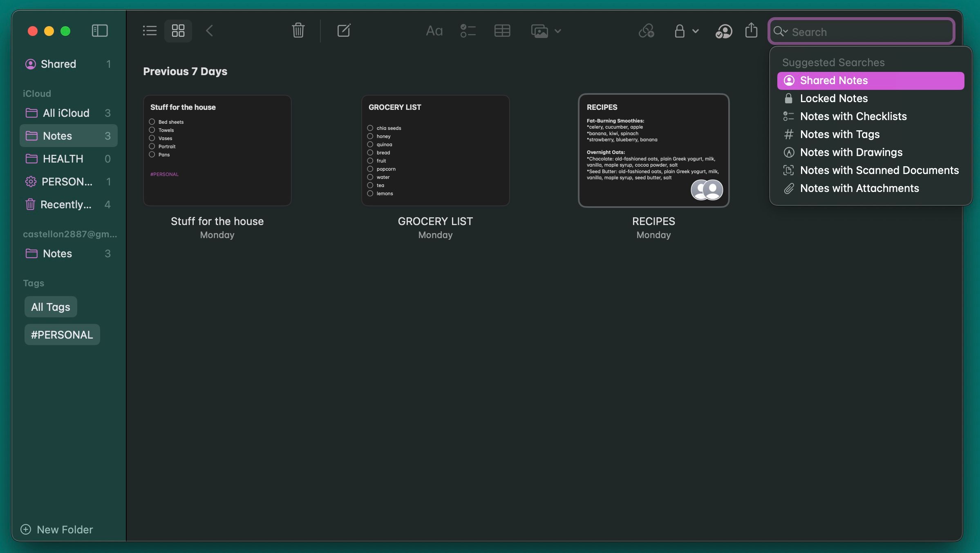The width and height of the screenshot is (980, 553).
Task: Switch to list view
Action: tap(149, 31)
